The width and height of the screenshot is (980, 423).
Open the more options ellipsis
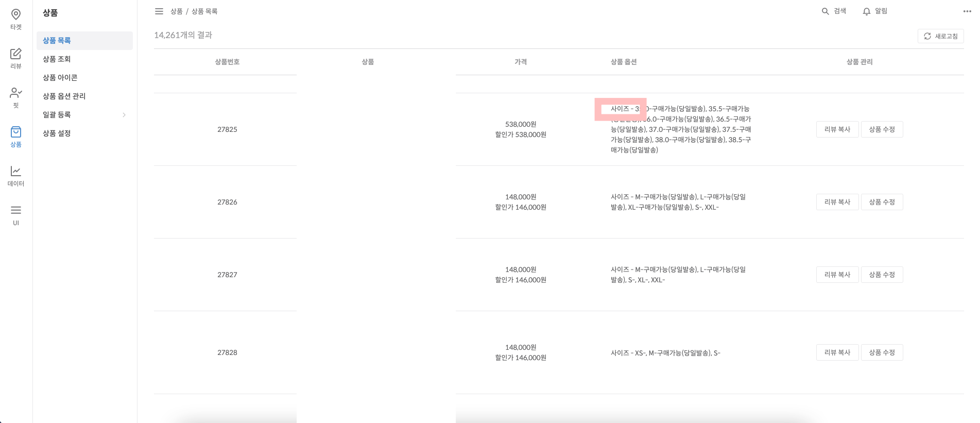pos(967,11)
